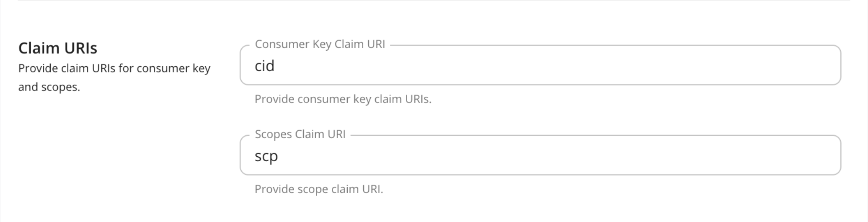Click empty space at end of Consumer Key field
Screen dimensions: 868x222
796,66
